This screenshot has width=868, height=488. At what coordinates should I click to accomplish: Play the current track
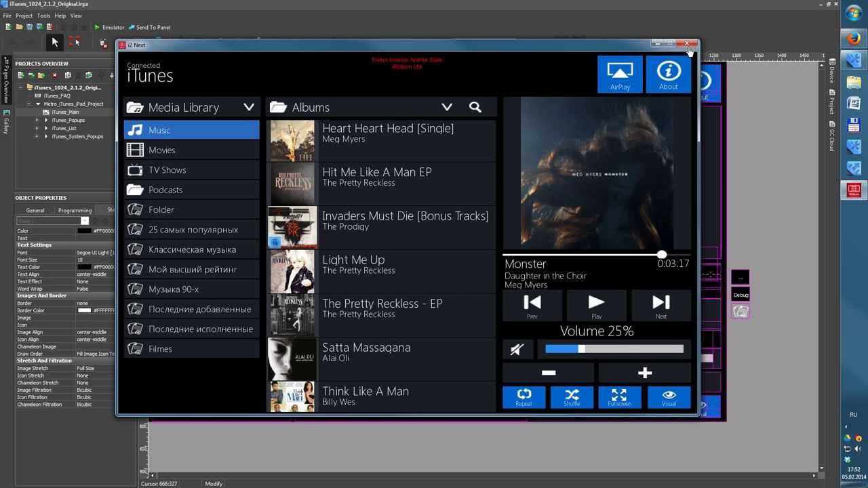(x=597, y=305)
